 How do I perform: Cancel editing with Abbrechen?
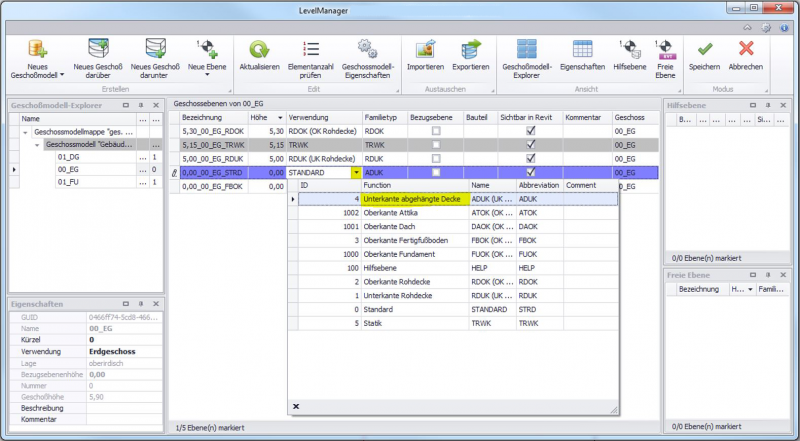[745, 48]
